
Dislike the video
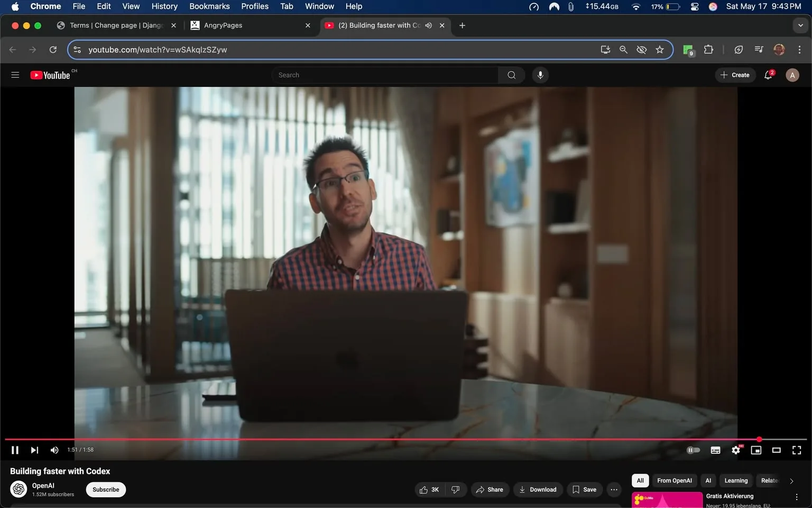tap(455, 489)
